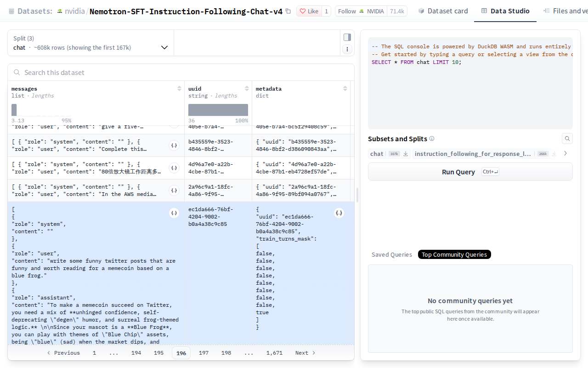Click the Hugging Face Datasets icon in header

tap(11, 11)
